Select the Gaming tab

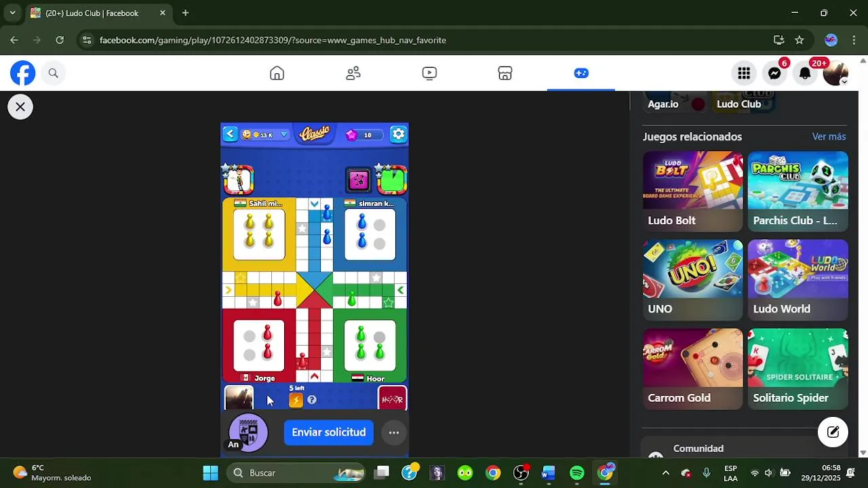[x=581, y=73]
